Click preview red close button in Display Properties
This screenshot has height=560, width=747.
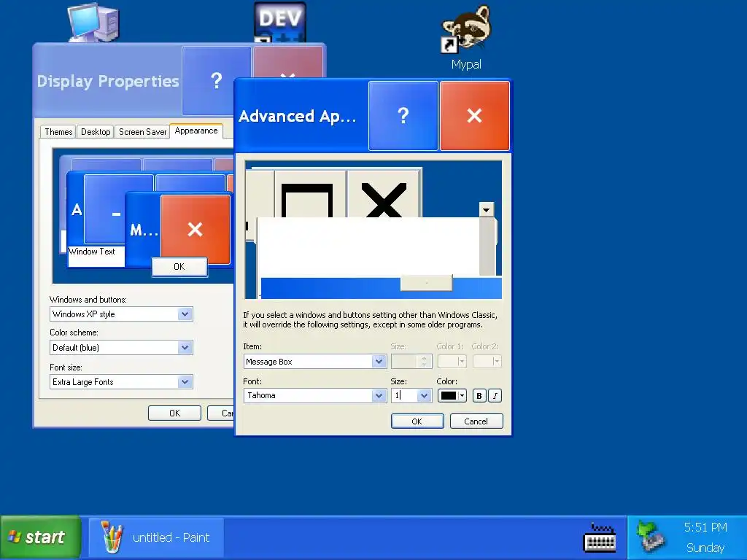click(x=196, y=230)
